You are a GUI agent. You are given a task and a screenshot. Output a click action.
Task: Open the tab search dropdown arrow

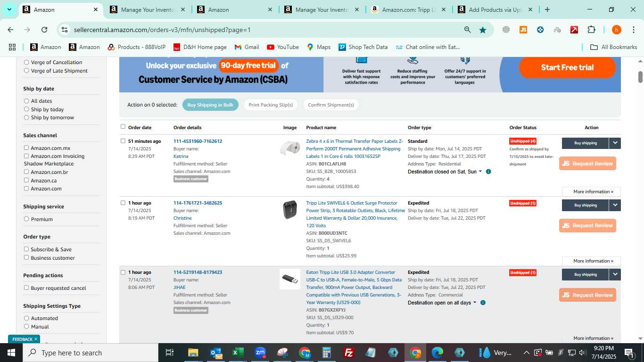pyautogui.click(x=9, y=9)
